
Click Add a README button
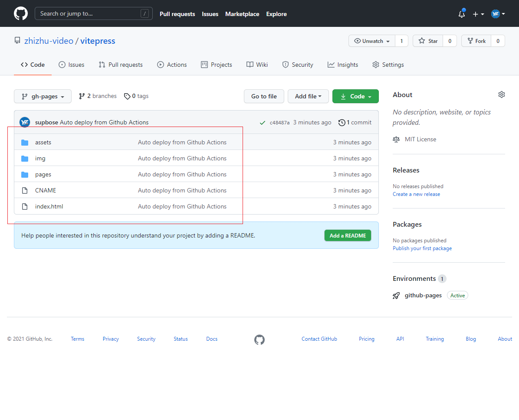click(348, 235)
